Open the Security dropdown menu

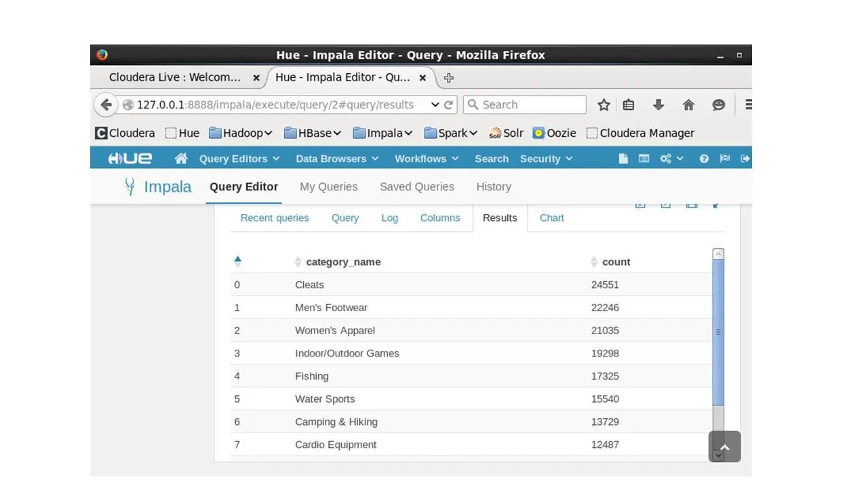(546, 159)
